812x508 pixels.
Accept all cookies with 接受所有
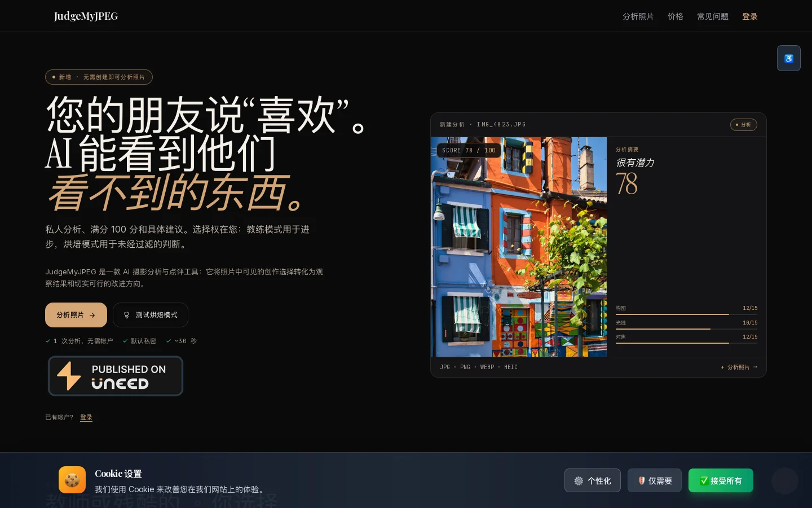click(x=721, y=480)
